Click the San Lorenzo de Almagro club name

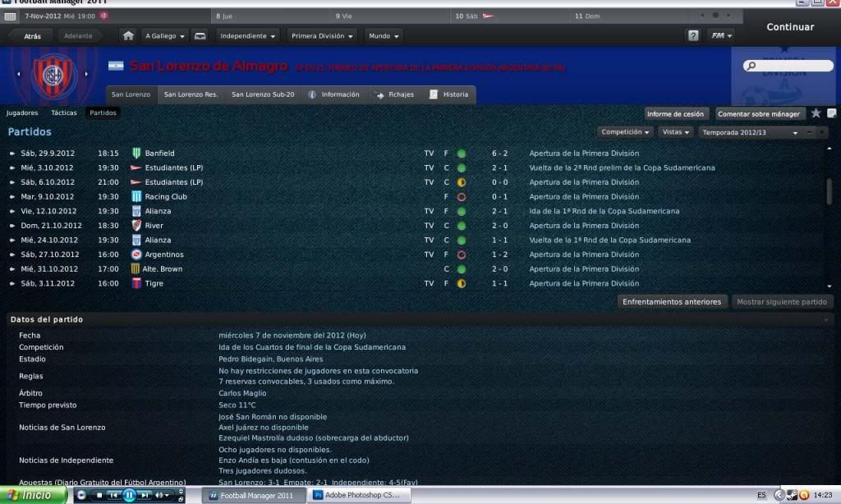click(x=209, y=66)
